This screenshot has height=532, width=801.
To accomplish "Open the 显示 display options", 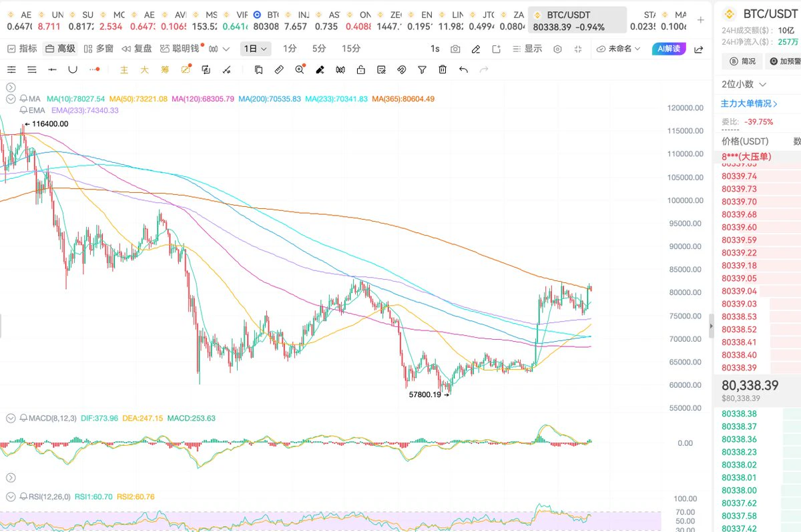I will coord(527,49).
